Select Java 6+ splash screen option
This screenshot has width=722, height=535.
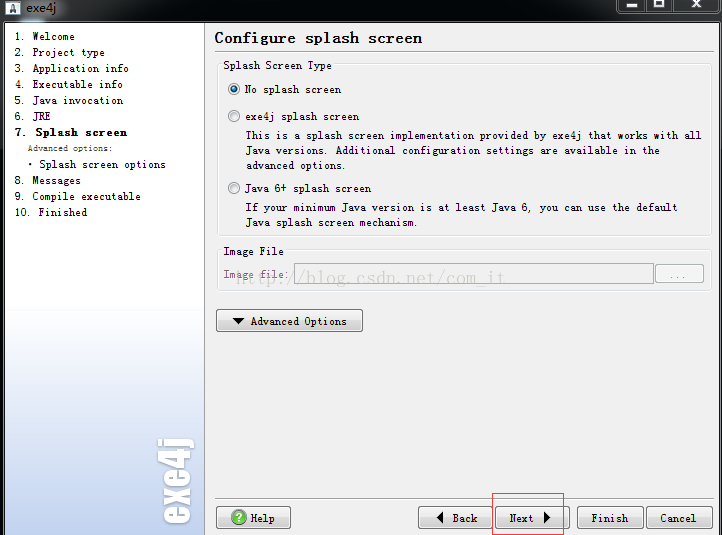click(x=235, y=188)
